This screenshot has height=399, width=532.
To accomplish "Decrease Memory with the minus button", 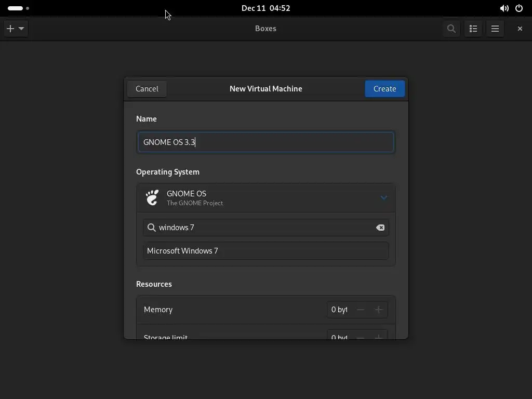I will coord(361,310).
